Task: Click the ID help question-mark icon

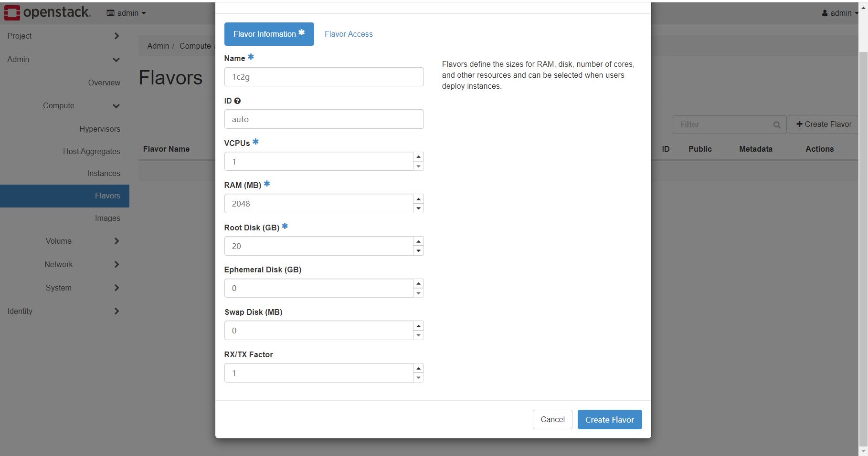Action: coord(237,101)
